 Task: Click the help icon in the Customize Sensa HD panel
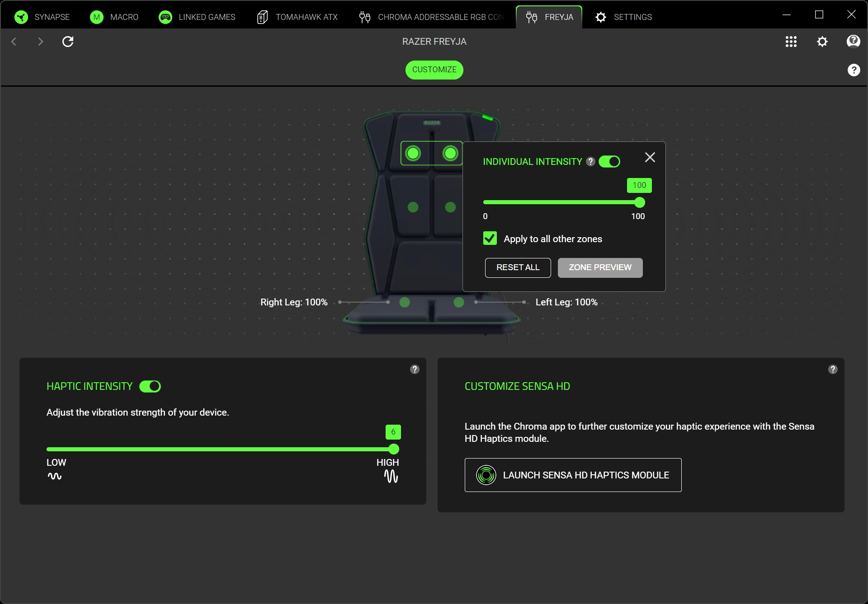pyautogui.click(x=833, y=370)
